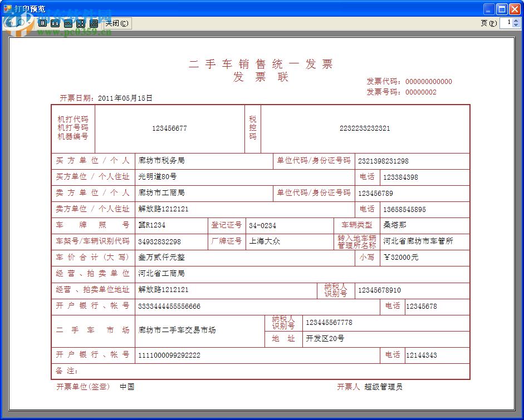The image size is (524, 420).
Task: Click the title 二手车销售统一发票
Action: coord(261,64)
